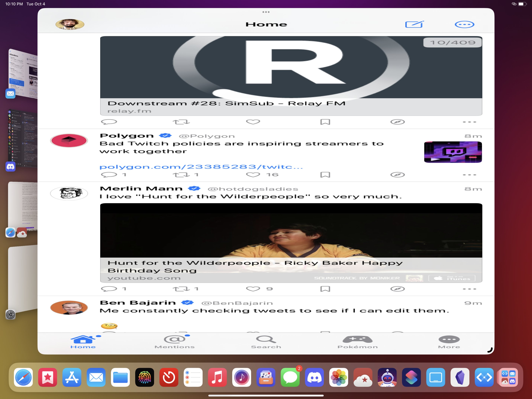Screen dimensions: 532x399
Task: Like the Downstream #28 tweet
Action: click(253, 122)
